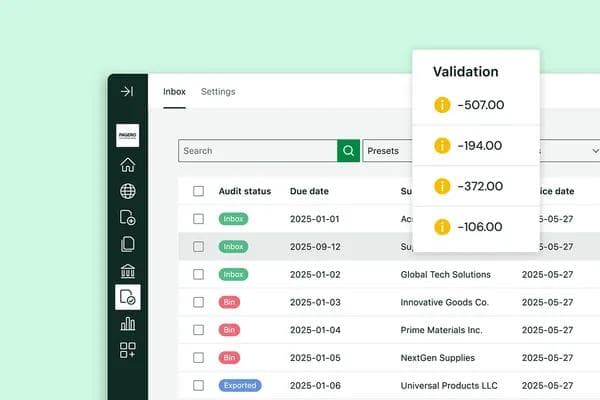Screen dimensions: 600x400
Task: Go to Home in the sidebar
Action: [x=127, y=165]
